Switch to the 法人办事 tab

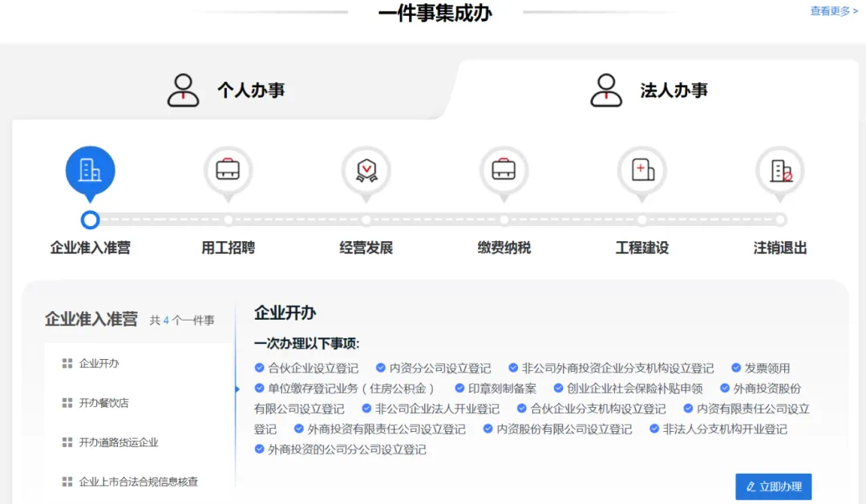coord(674,91)
